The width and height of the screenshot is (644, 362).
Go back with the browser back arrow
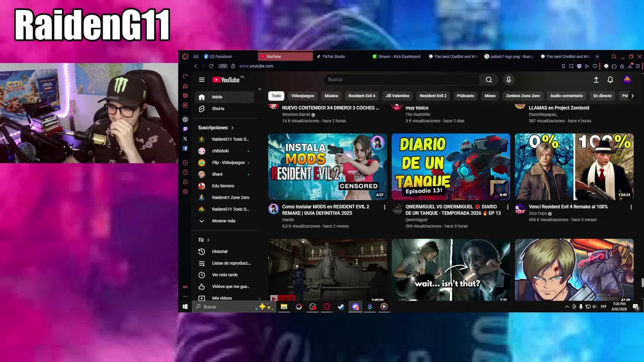(196, 66)
